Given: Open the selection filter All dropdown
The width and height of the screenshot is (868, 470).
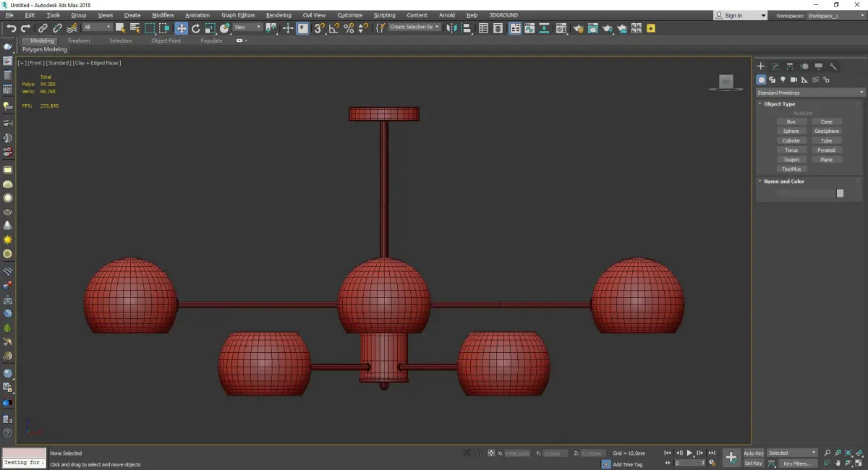Looking at the screenshot, I should click(97, 27).
